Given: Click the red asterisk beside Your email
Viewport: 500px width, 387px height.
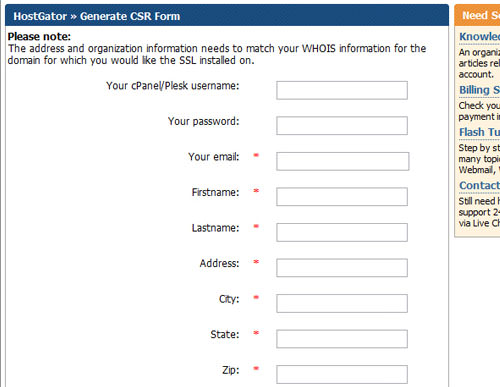Looking at the screenshot, I should click(x=256, y=155).
